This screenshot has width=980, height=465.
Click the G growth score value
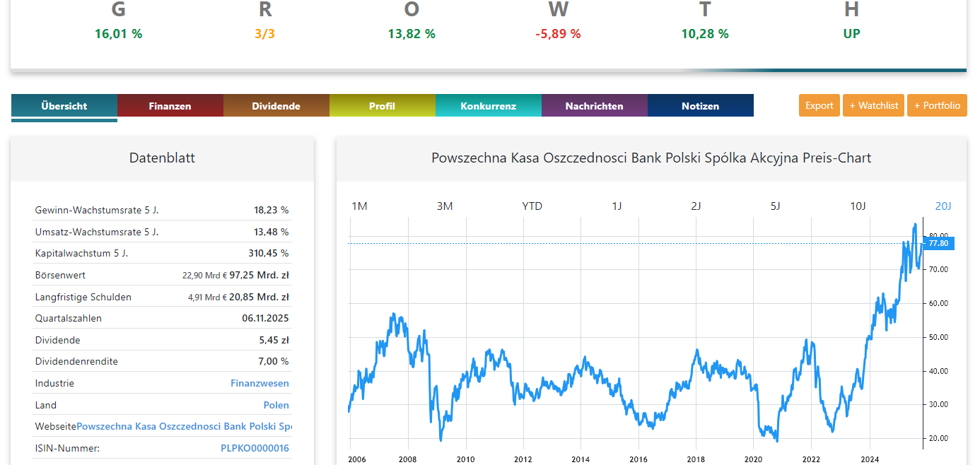[x=118, y=33]
